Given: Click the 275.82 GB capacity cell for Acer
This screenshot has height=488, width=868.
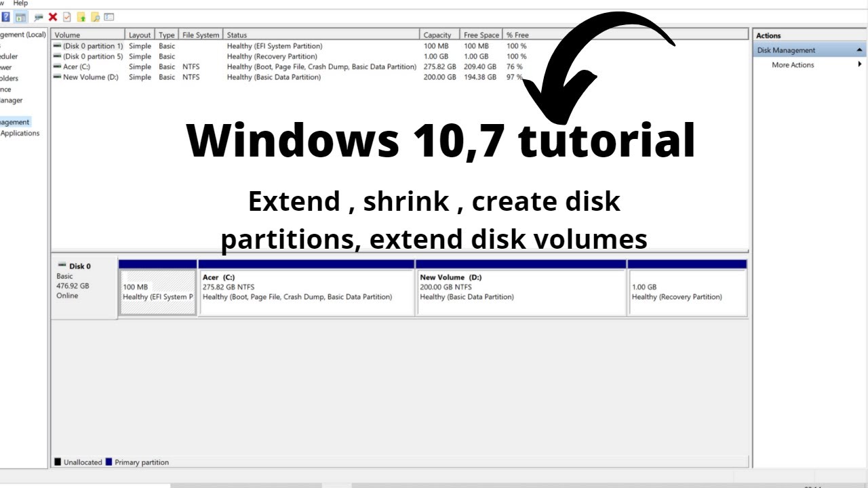Looking at the screenshot, I should click(x=439, y=67).
